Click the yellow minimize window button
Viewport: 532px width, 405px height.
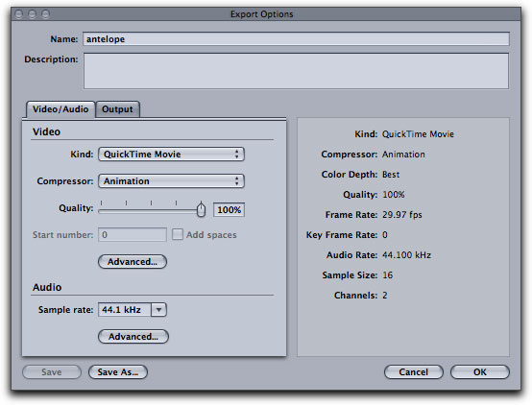[x=33, y=14]
